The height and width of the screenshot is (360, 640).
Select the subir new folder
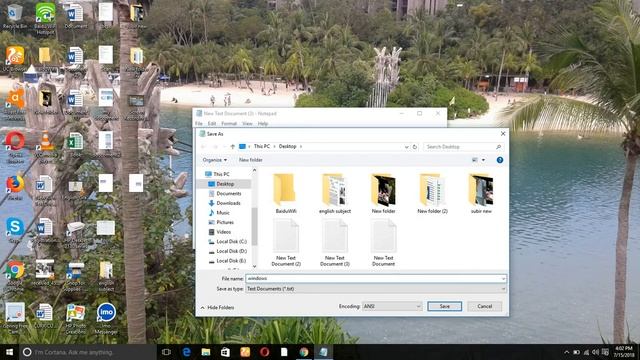(x=481, y=193)
